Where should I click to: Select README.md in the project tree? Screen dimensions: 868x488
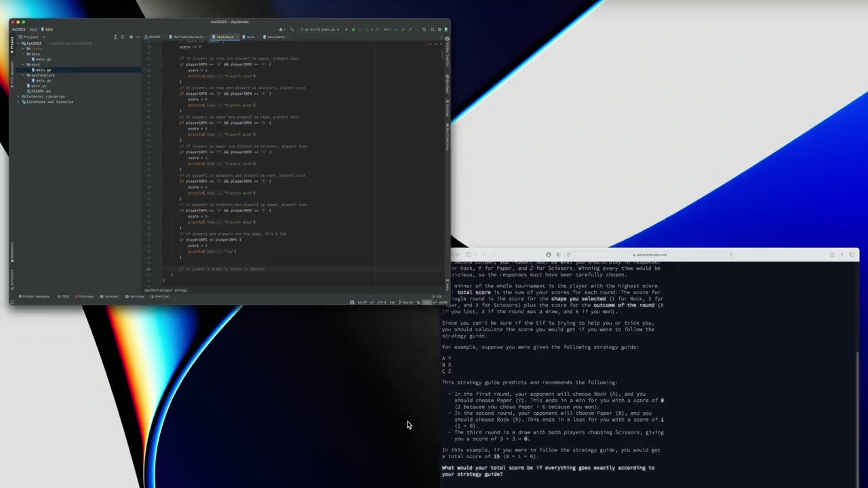coord(39,91)
